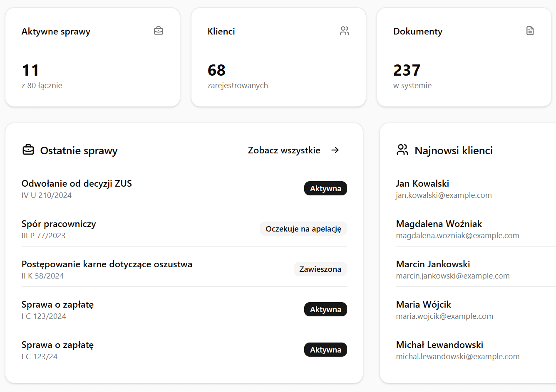Click the users icon beside Najnowsi klienci
Image resolution: width=556 pixels, height=392 pixels.
402,150
